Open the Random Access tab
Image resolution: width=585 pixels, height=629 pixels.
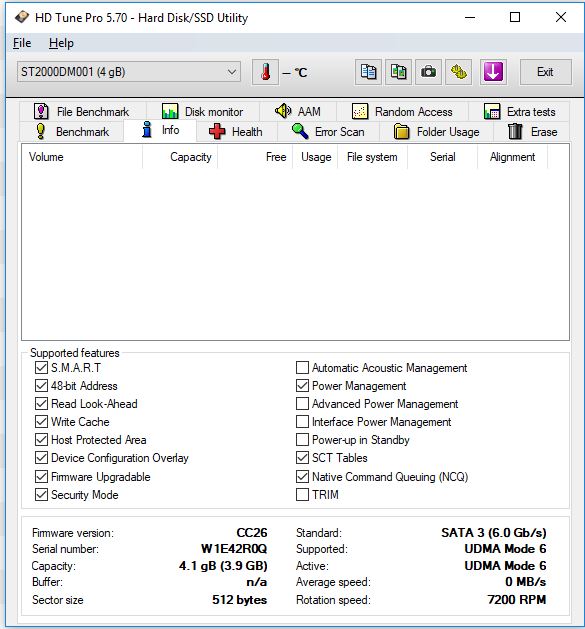(x=402, y=112)
